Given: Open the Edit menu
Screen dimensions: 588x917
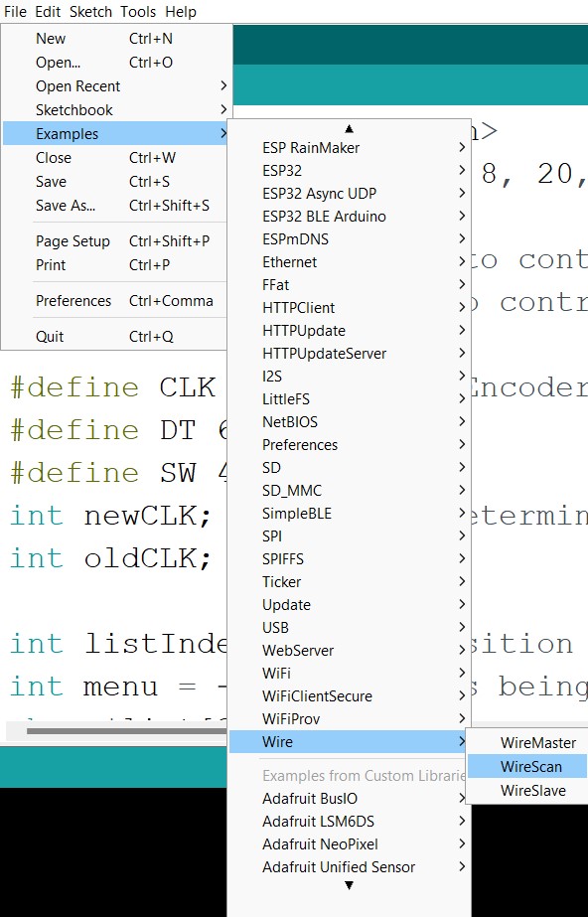Looking at the screenshot, I should coord(48,12).
